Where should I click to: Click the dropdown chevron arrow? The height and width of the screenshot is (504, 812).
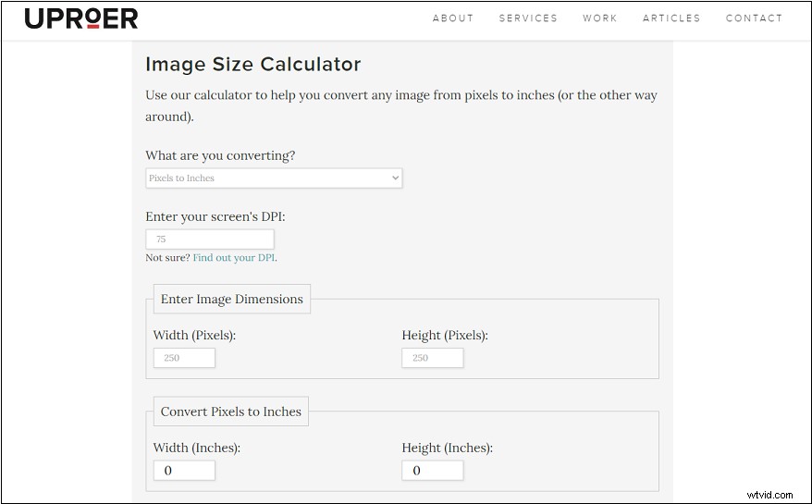pos(395,178)
